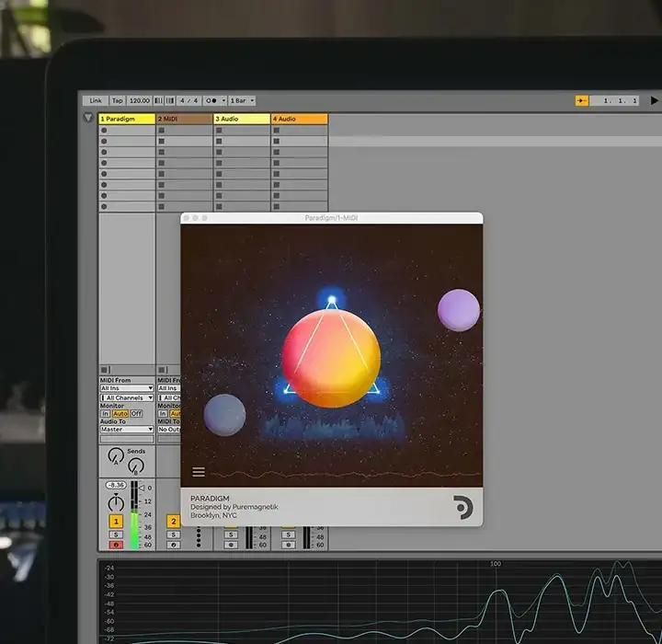The height and width of the screenshot is (644, 662).
Task: Click the first clip record button in the 1 Paradigm track
Action: click(x=104, y=130)
